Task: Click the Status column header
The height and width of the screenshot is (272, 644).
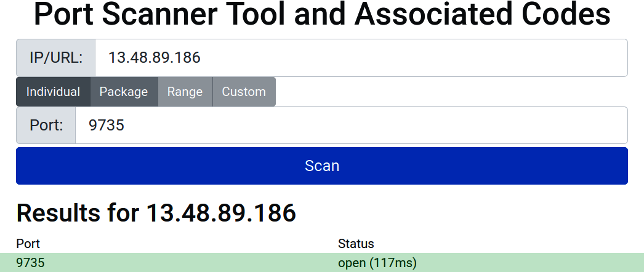Action: click(356, 244)
